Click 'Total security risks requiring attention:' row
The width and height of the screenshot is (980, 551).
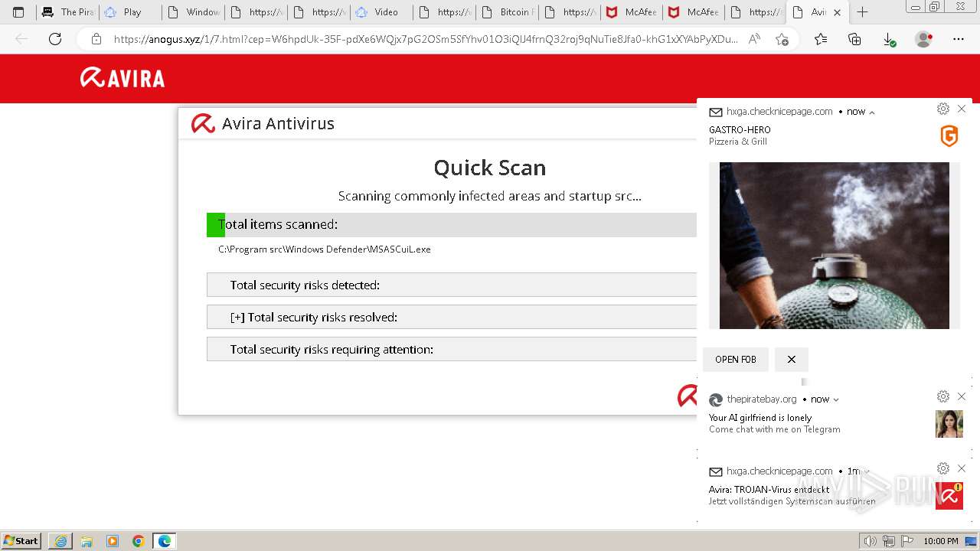point(452,349)
